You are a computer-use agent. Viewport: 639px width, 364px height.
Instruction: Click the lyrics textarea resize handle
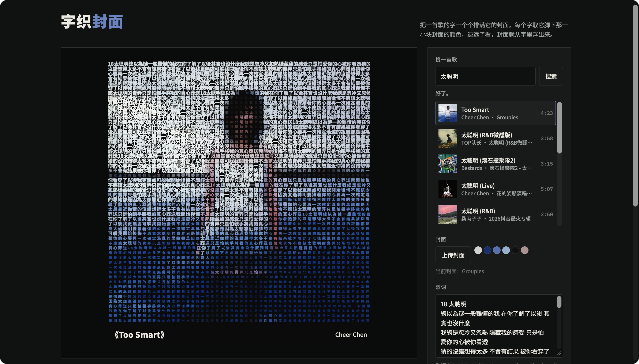(x=559, y=353)
